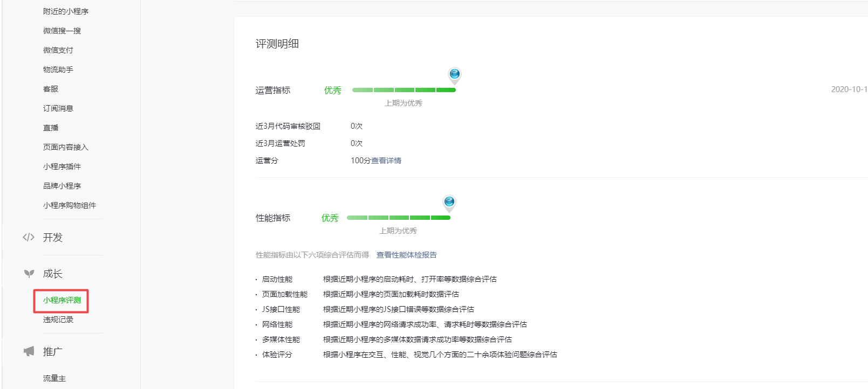Screen dimensions: 868x389
Task: Open 查看性能体检报告 link
Action: click(x=407, y=255)
